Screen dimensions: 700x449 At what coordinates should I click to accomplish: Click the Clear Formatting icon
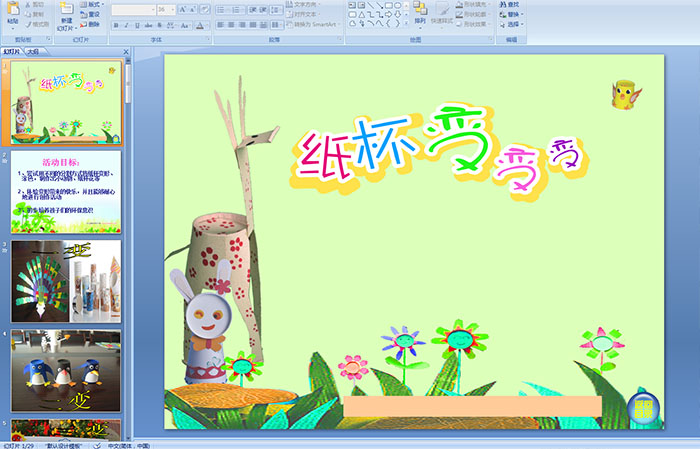point(205,9)
